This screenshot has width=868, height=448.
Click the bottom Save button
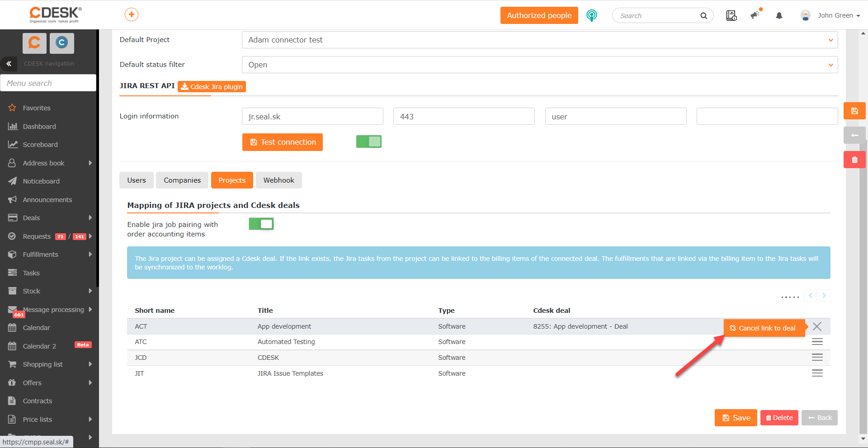[736, 418]
